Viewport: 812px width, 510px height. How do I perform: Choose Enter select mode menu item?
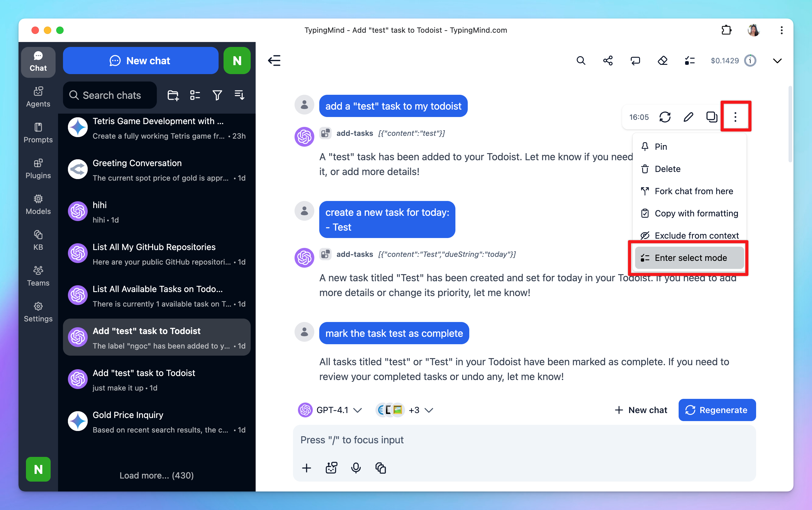[x=689, y=258]
